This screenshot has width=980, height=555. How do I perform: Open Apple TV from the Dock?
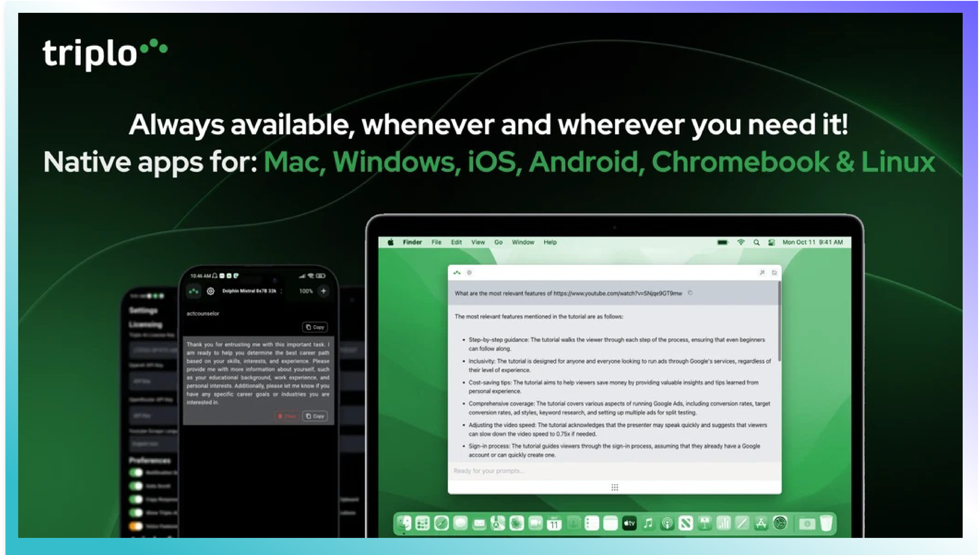tap(629, 523)
